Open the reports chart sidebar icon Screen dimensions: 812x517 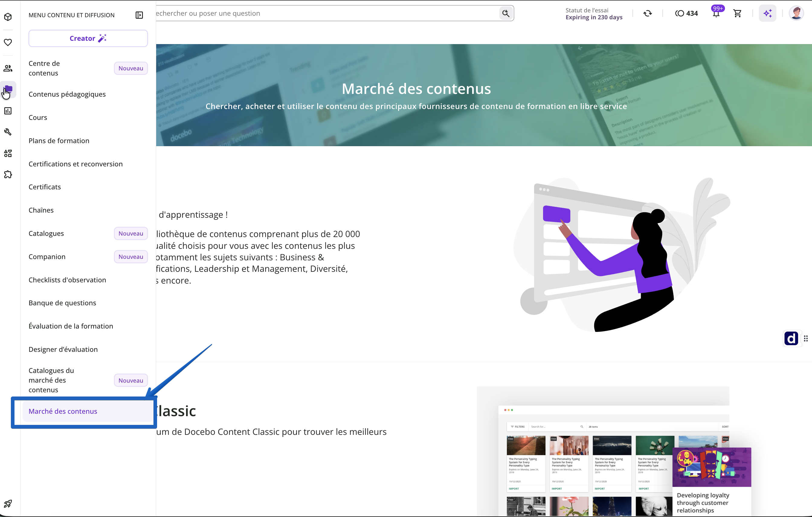click(8, 111)
